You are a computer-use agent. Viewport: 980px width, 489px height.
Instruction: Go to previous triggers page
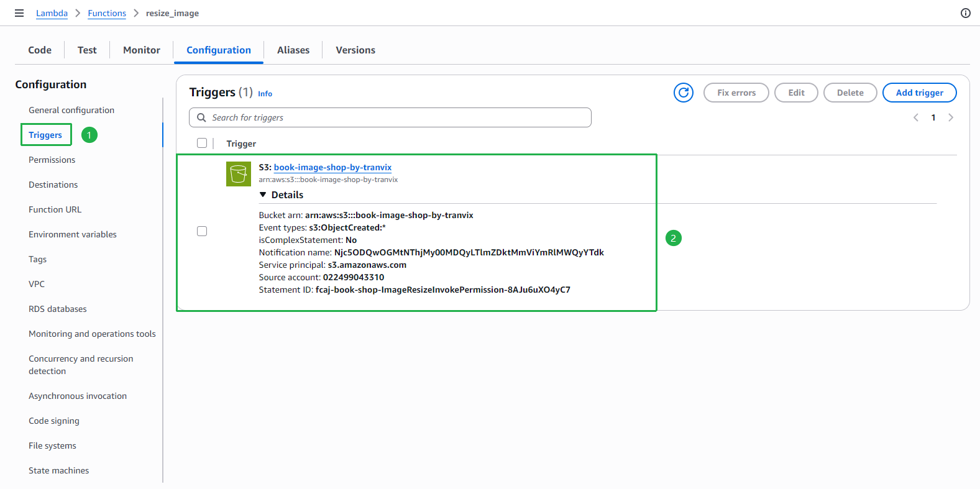pyautogui.click(x=915, y=117)
